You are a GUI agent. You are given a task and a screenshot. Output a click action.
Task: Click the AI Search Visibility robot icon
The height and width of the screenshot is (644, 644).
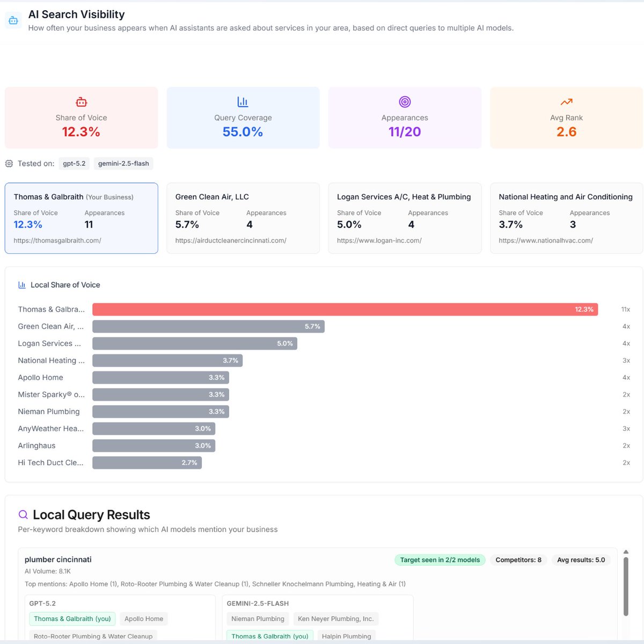(13, 20)
